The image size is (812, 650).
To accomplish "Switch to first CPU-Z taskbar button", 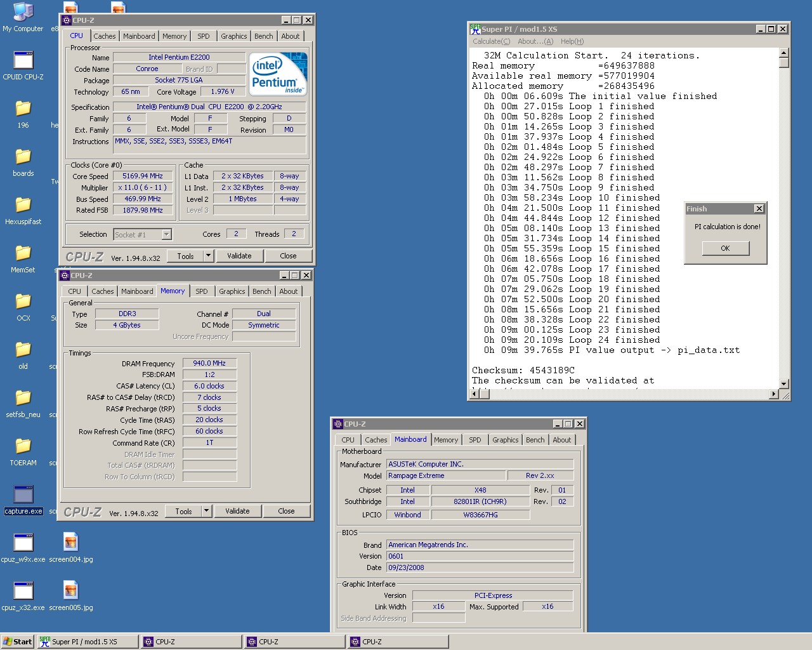I will [192, 642].
